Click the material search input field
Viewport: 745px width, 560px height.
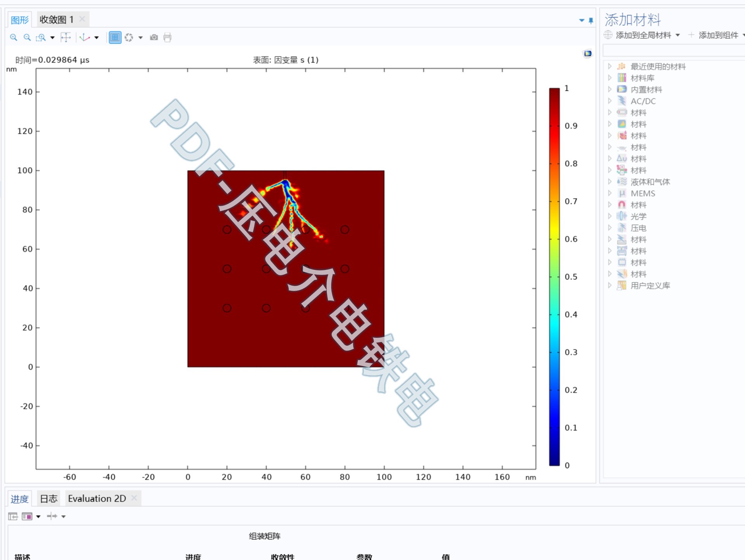673,51
